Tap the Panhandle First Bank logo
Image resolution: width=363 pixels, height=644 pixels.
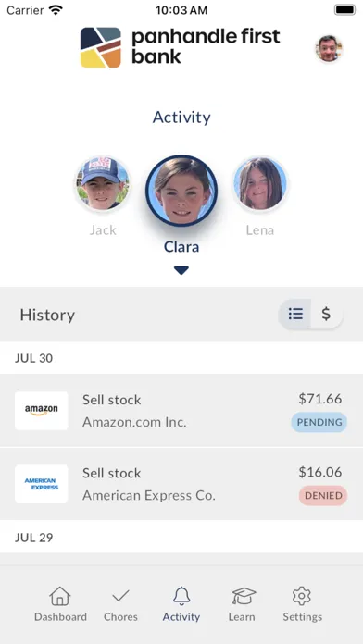click(101, 47)
